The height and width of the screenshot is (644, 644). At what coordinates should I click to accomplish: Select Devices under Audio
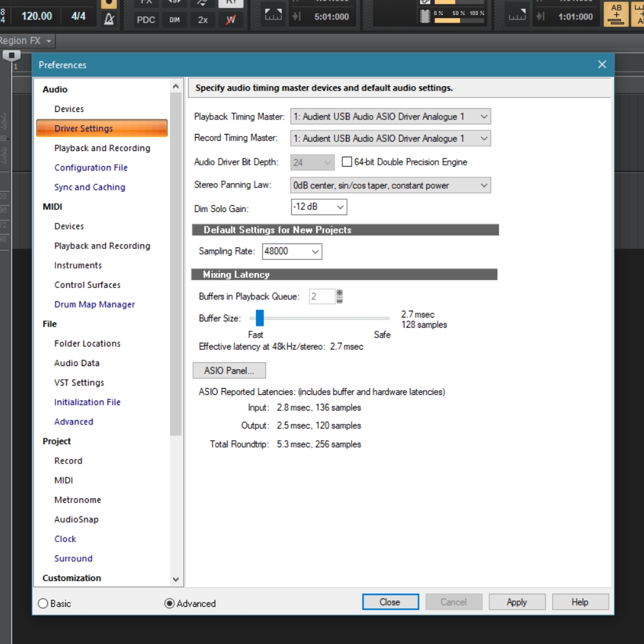tap(69, 109)
